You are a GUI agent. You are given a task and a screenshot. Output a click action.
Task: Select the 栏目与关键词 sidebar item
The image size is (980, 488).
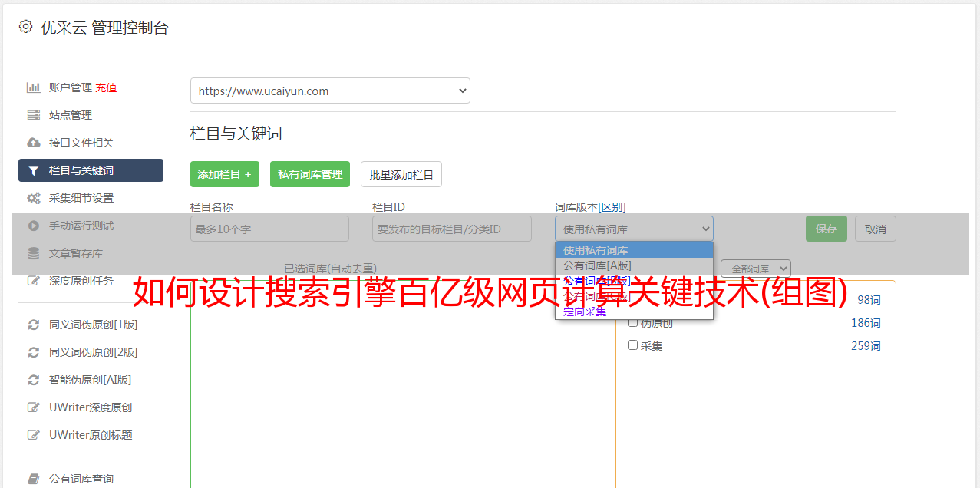click(x=91, y=170)
